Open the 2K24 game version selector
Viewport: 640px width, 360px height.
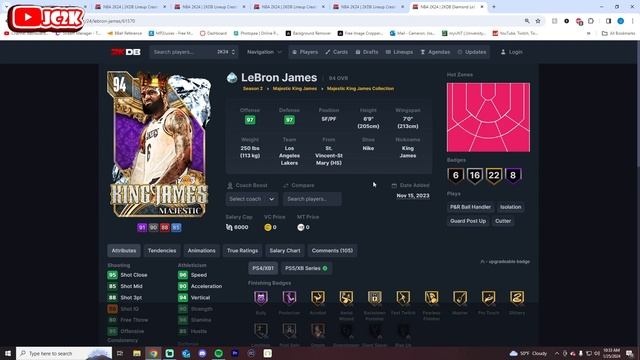click(x=227, y=52)
